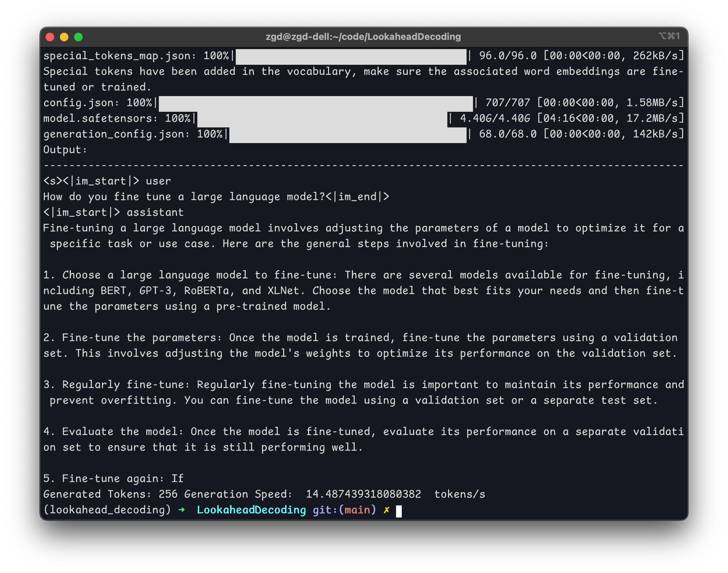Click the yellow ✗ dirty-status marker
The height and width of the screenshot is (573, 728).
tap(386, 510)
